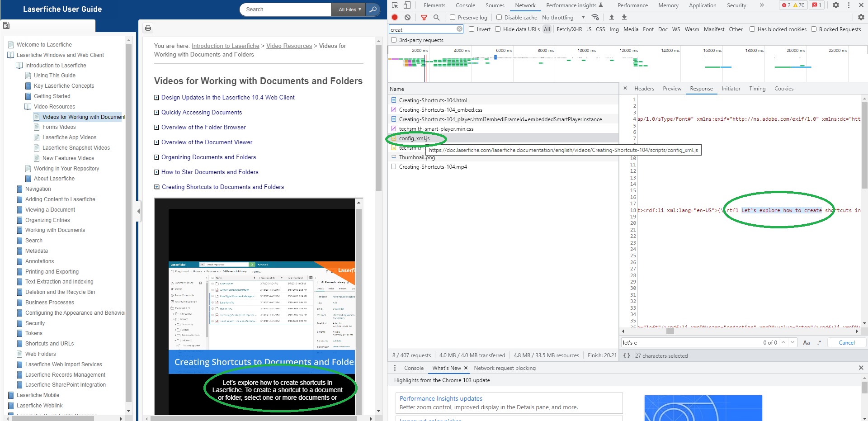Enable Preserve log checkbox

(453, 18)
